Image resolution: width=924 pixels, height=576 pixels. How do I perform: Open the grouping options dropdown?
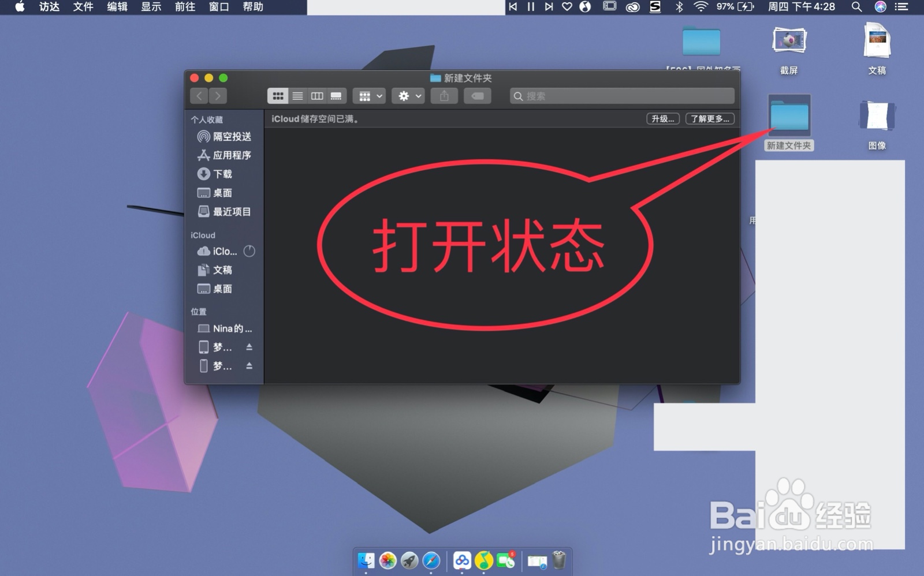[x=369, y=96]
